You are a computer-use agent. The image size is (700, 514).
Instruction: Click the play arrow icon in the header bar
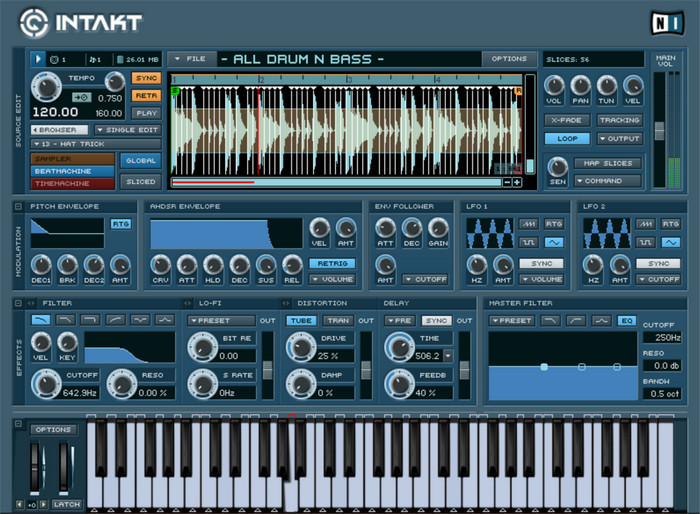pos(38,59)
